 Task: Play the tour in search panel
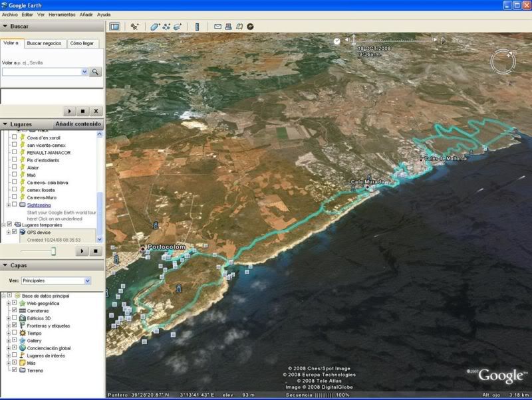click(x=70, y=111)
